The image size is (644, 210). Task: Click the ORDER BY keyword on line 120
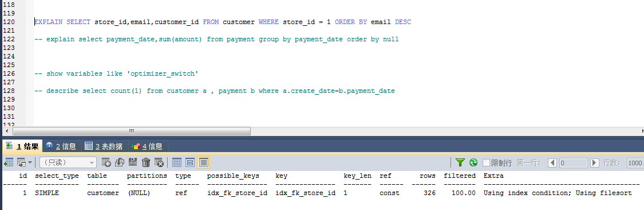point(351,22)
